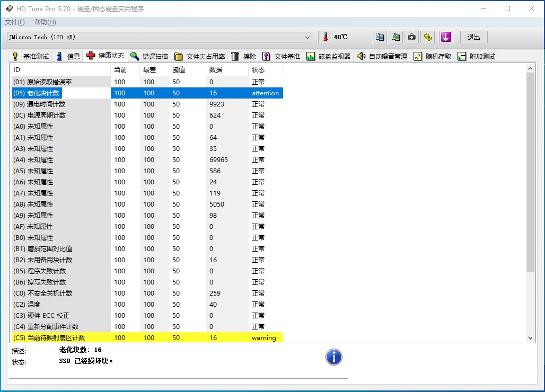Click the 退出 exit button

tap(474, 37)
